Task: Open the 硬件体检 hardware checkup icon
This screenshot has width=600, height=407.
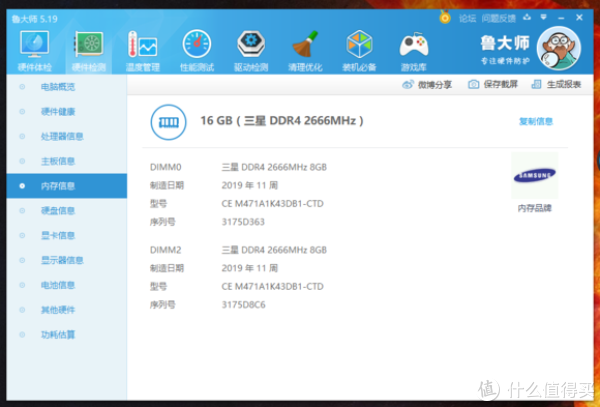Action: click(34, 52)
